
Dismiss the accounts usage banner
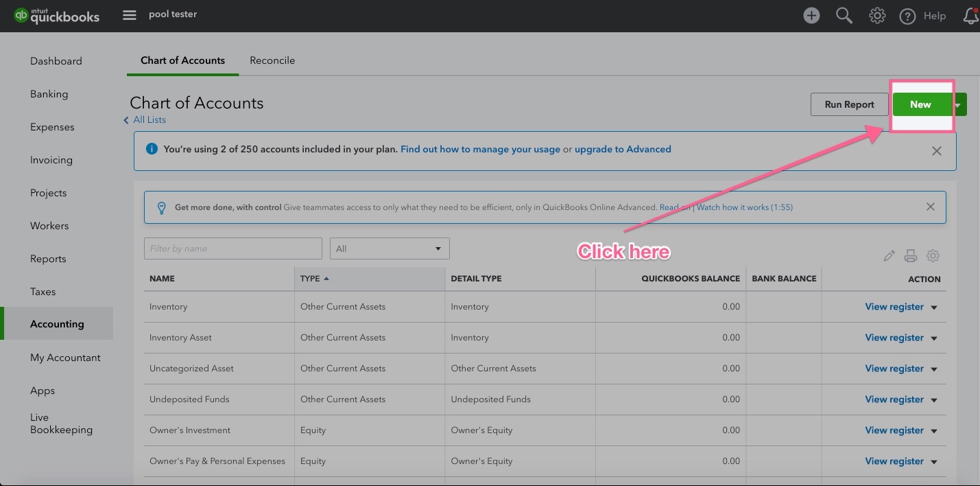[x=936, y=151]
